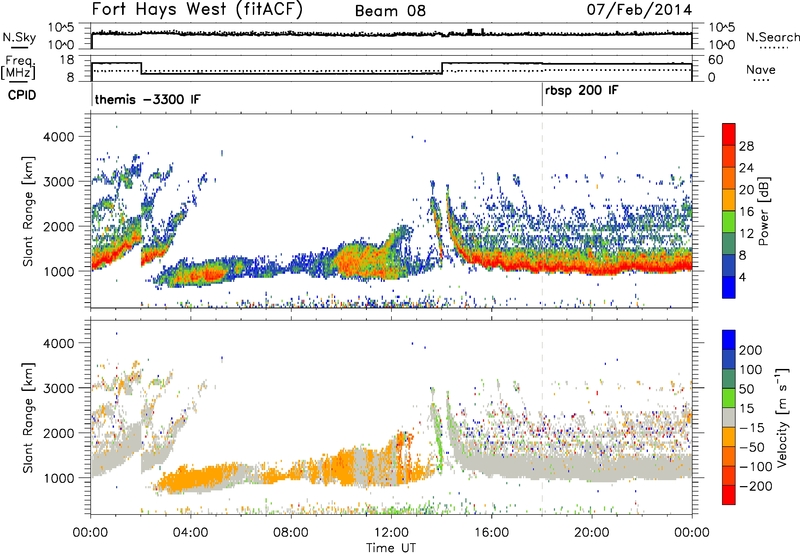Click the '04:00' time axis tick
Viewport: 800px width, 554px height.
pyautogui.click(x=191, y=532)
